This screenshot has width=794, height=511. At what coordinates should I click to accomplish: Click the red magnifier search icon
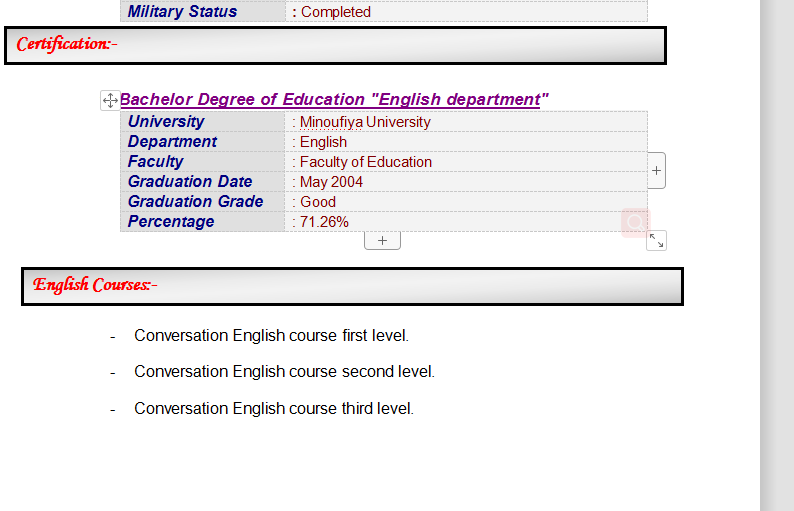(x=635, y=222)
